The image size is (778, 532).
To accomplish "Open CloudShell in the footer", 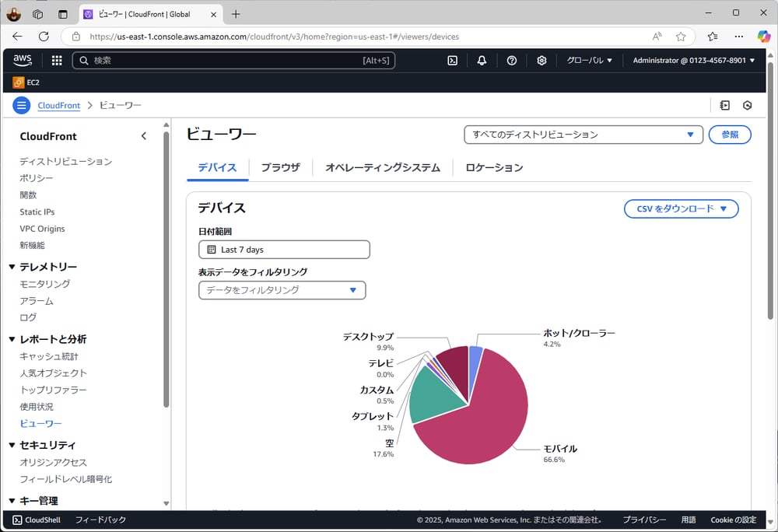I will 37,520.
